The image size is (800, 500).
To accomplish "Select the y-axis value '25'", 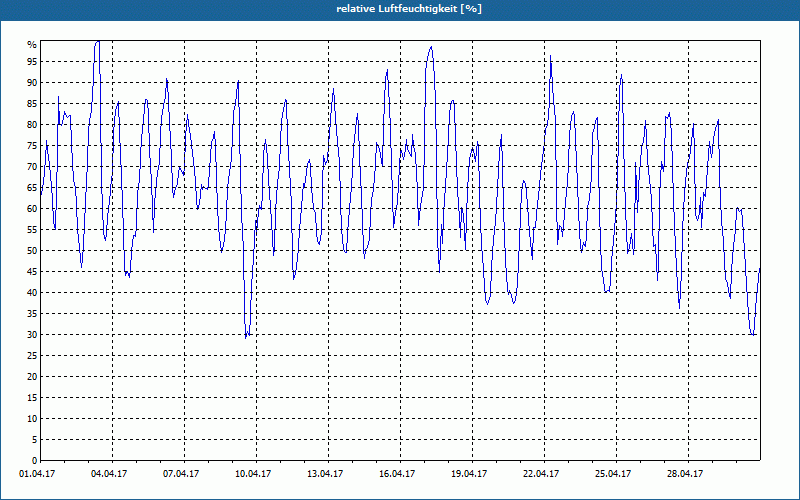I will click(x=32, y=356).
